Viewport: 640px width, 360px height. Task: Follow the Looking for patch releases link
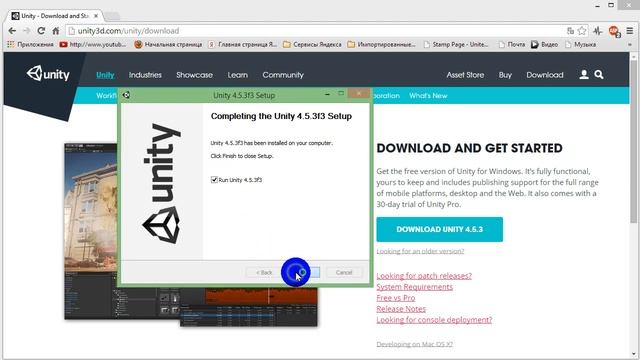(424, 276)
